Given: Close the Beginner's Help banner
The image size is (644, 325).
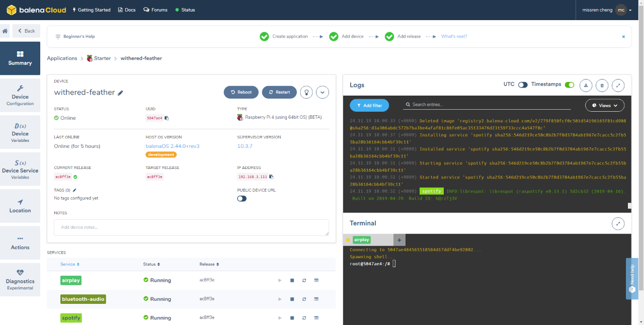Looking at the screenshot, I should [x=623, y=37].
